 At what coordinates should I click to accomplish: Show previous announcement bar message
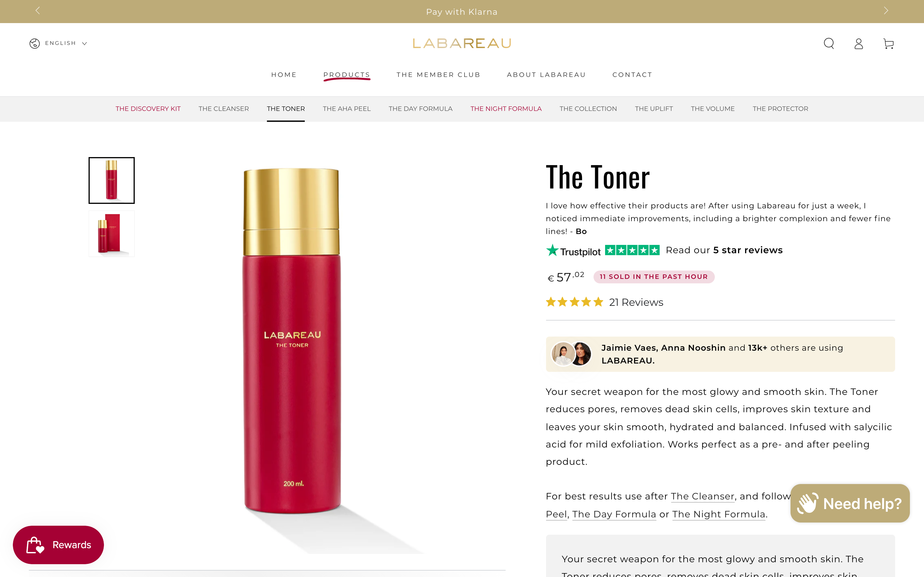point(38,11)
